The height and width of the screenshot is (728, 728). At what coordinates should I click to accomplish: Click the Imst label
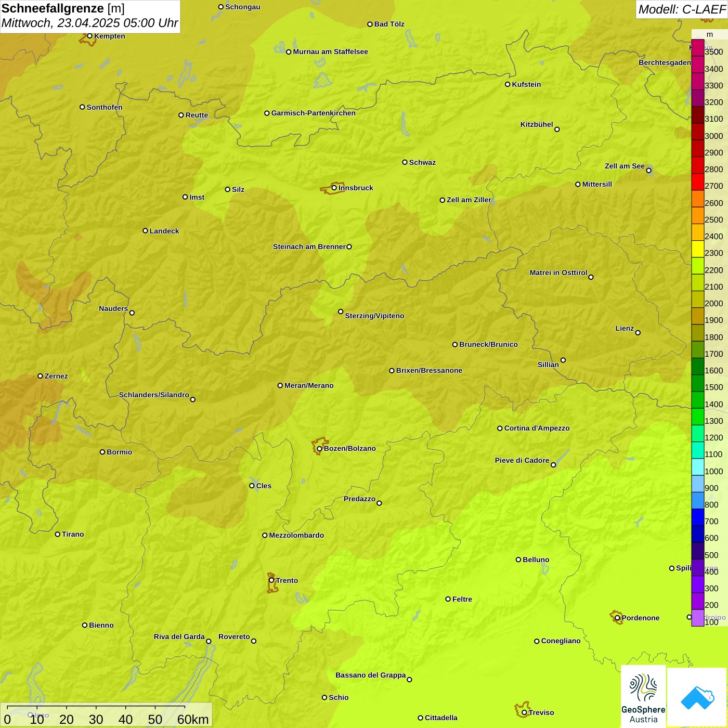coord(197,197)
